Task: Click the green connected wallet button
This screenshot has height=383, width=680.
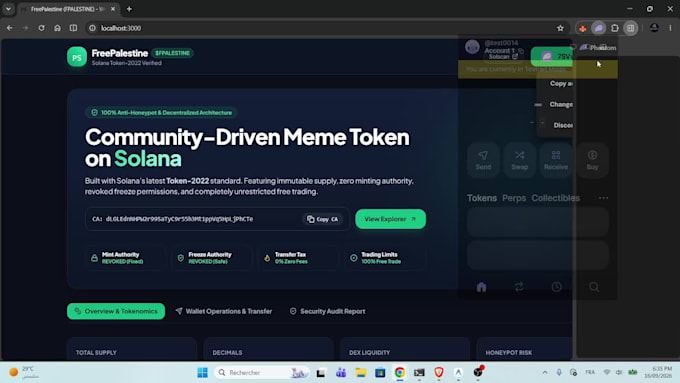Action: pos(552,56)
